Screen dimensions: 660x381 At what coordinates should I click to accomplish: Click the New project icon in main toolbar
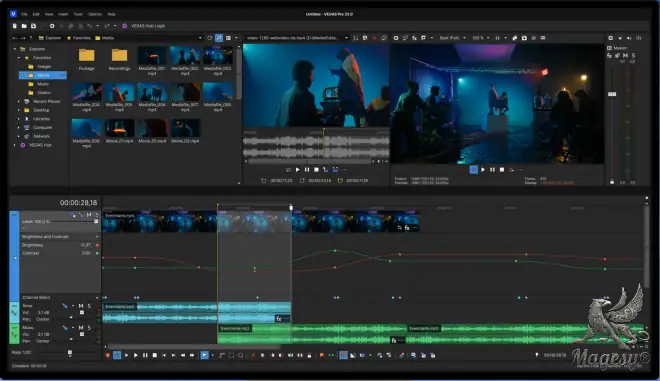click(x=15, y=26)
